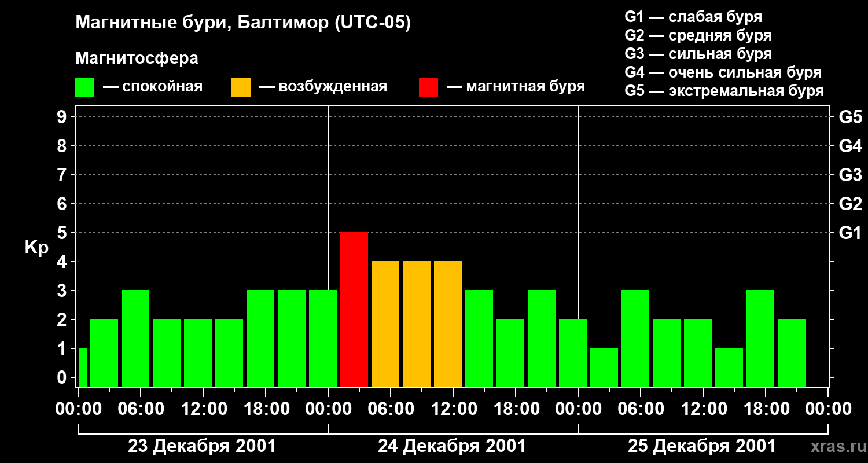
Task: Click the green 'спокойная' legend swatch
Action: [85, 87]
